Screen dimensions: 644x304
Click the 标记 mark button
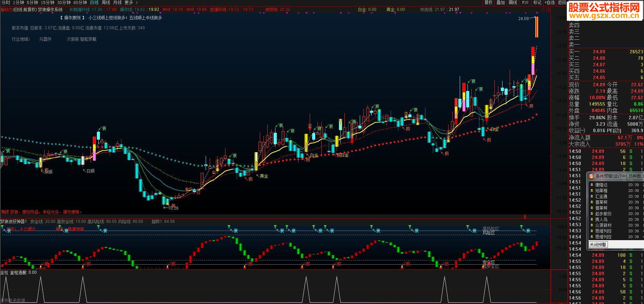point(537,3)
